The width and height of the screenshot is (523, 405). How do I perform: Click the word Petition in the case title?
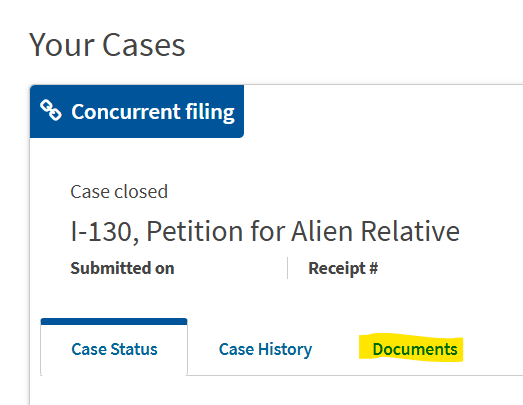click(194, 231)
